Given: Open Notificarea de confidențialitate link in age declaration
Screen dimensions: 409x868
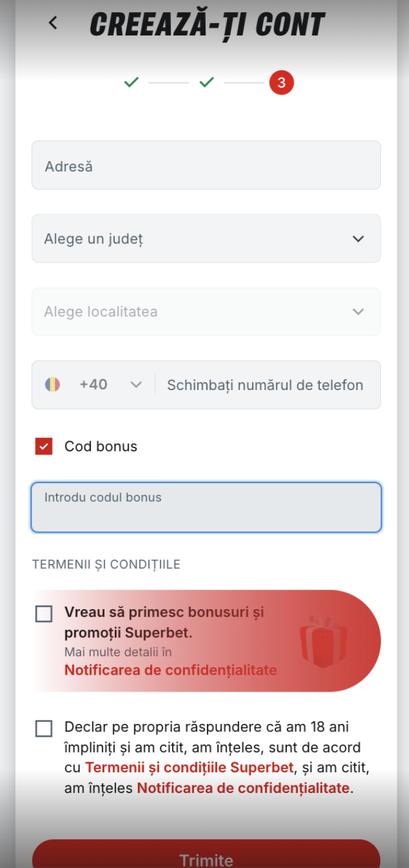Looking at the screenshot, I should (x=243, y=788).
